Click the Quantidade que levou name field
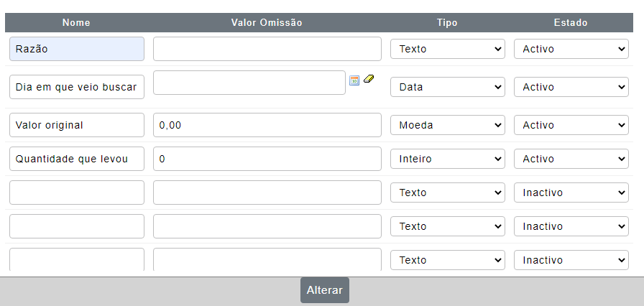This screenshot has height=306, width=644. click(77, 159)
